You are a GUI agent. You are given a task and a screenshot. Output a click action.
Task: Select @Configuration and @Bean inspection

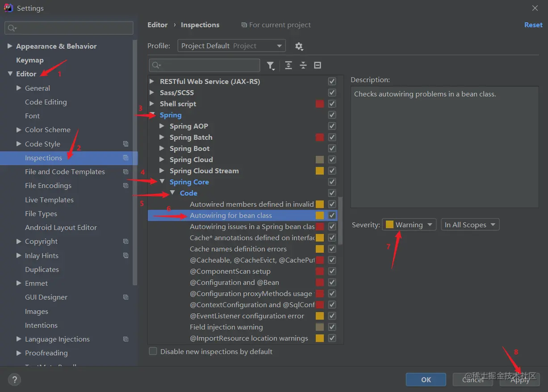(234, 282)
